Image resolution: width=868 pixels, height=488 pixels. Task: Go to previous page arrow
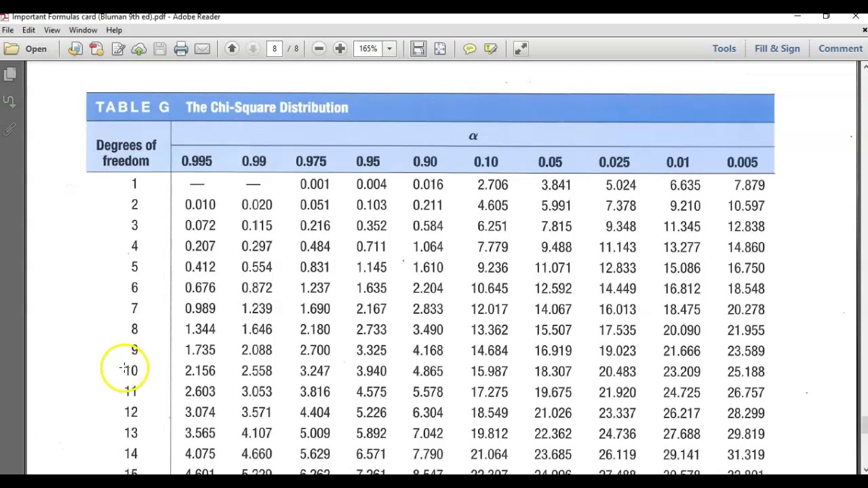click(232, 49)
